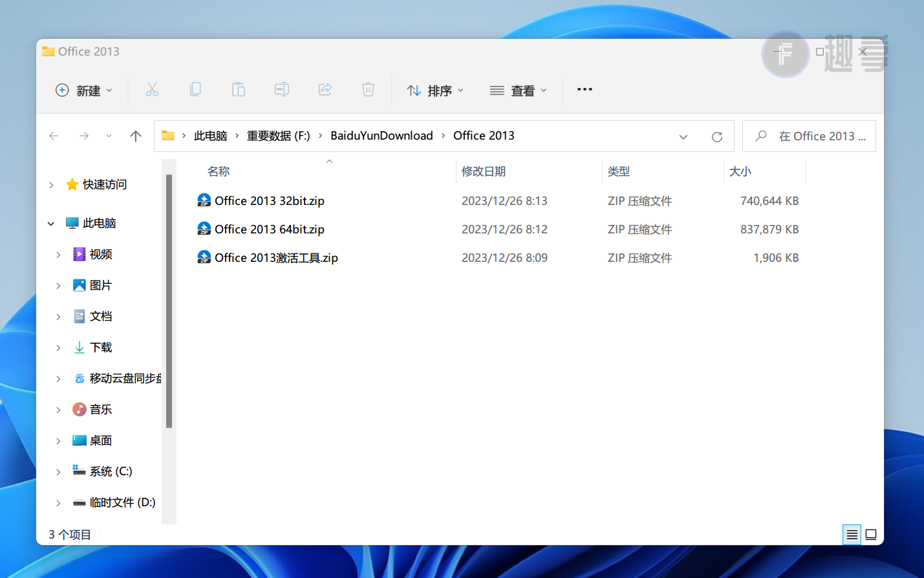This screenshot has width=924, height=578.
Task: Click zip icon of Office 2013 64bit.zip
Action: pos(204,229)
